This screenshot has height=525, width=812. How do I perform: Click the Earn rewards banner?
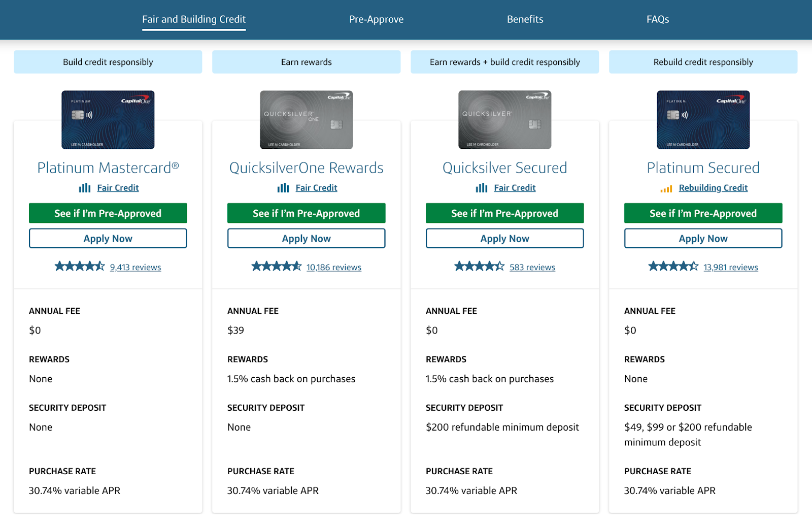(x=307, y=62)
